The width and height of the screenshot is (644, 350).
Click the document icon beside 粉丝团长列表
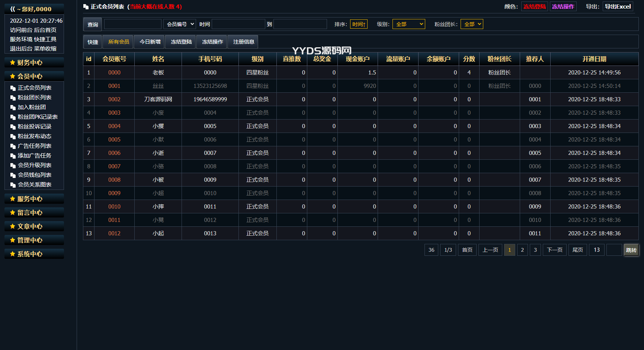[13, 98]
